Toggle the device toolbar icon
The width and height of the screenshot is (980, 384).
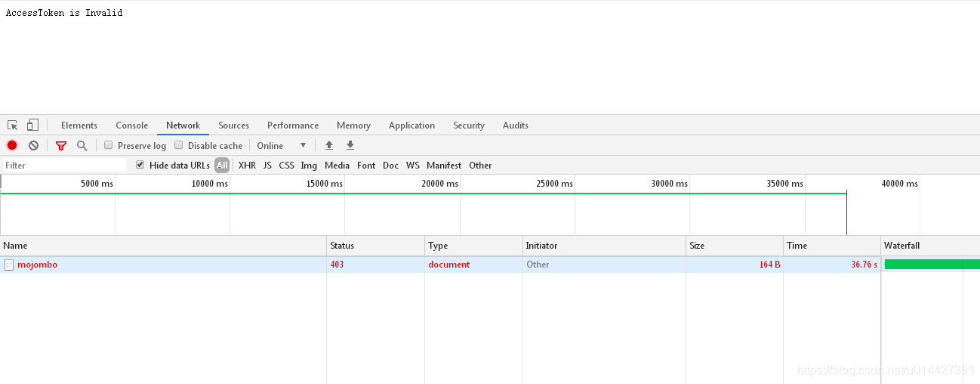click(32, 125)
